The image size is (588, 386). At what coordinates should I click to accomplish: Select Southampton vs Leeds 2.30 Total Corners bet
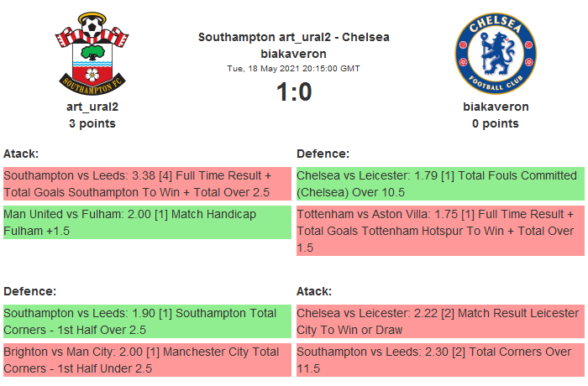pyautogui.click(x=440, y=360)
